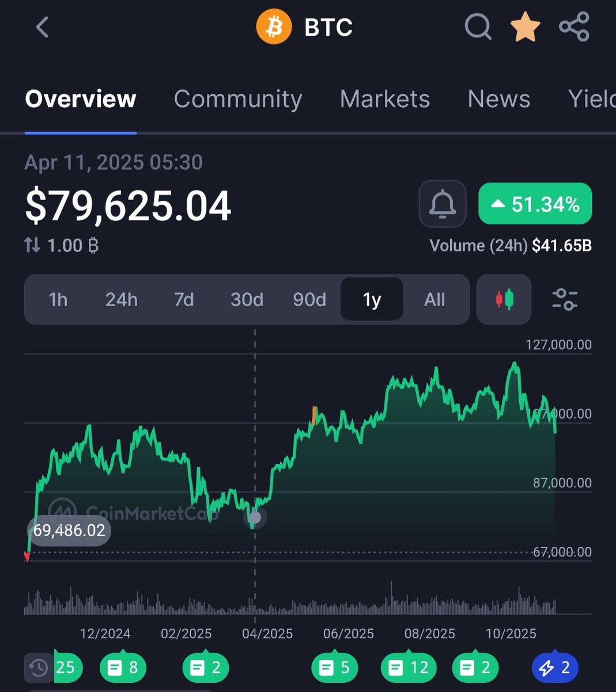Viewport: 616px width, 692px height.
Task: Open news marker with 8 items
Action: [x=123, y=668]
